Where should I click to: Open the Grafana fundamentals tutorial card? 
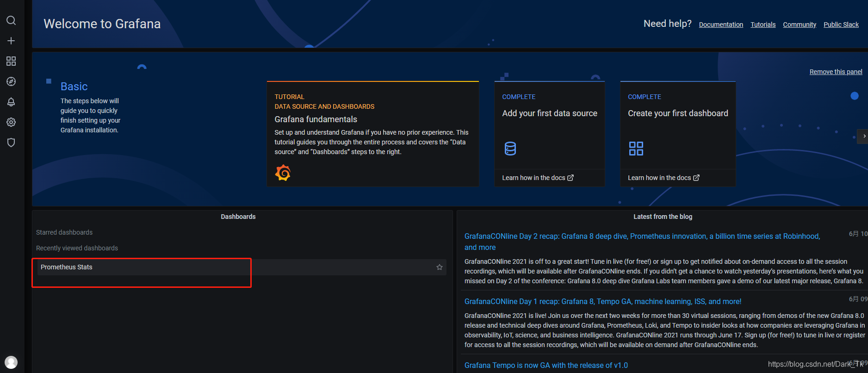tap(372, 134)
